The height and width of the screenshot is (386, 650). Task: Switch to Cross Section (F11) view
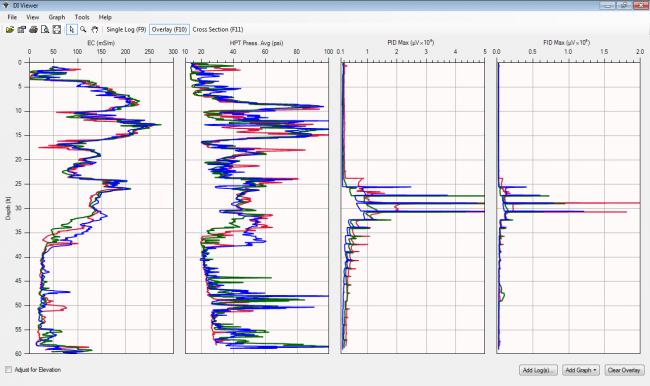pyautogui.click(x=218, y=29)
